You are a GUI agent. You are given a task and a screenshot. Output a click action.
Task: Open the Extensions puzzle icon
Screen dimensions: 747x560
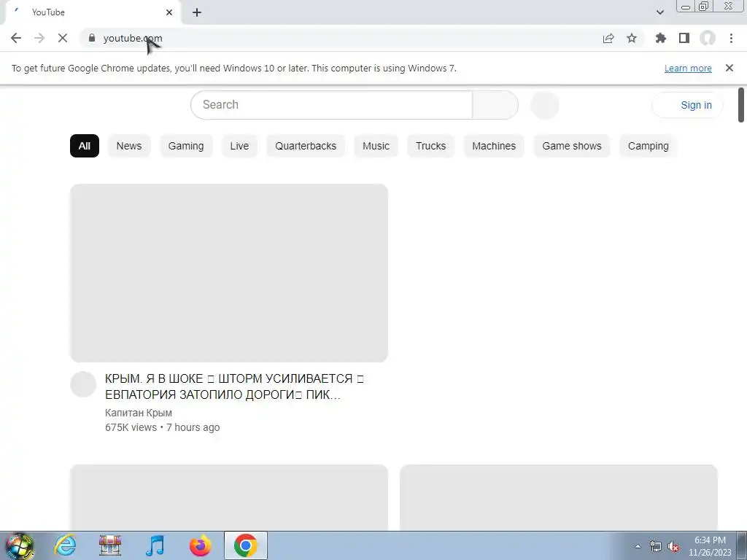661,38
